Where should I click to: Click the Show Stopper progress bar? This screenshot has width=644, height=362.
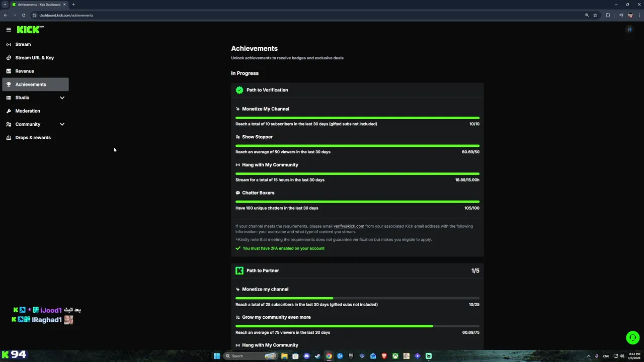point(357,146)
